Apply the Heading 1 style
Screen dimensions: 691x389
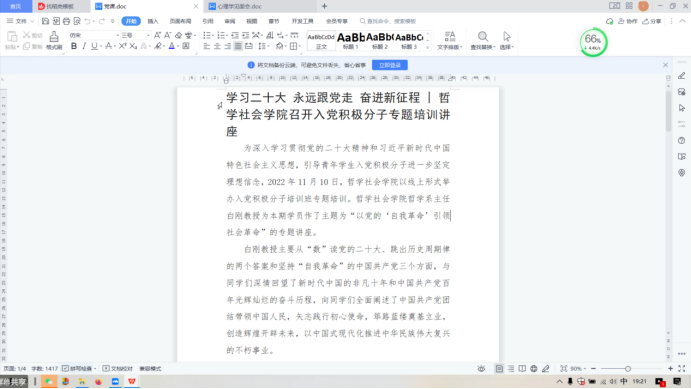pos(351,40)
